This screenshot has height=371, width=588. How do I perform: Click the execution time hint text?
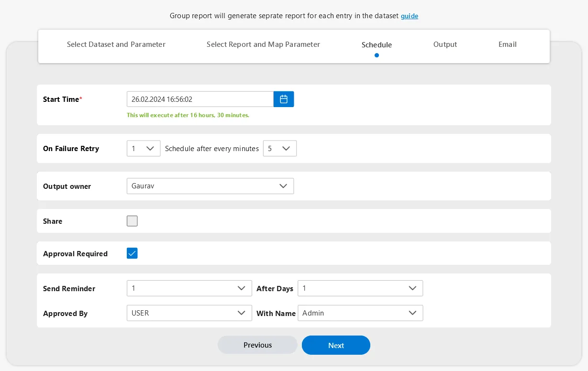[x=188, y=115]
